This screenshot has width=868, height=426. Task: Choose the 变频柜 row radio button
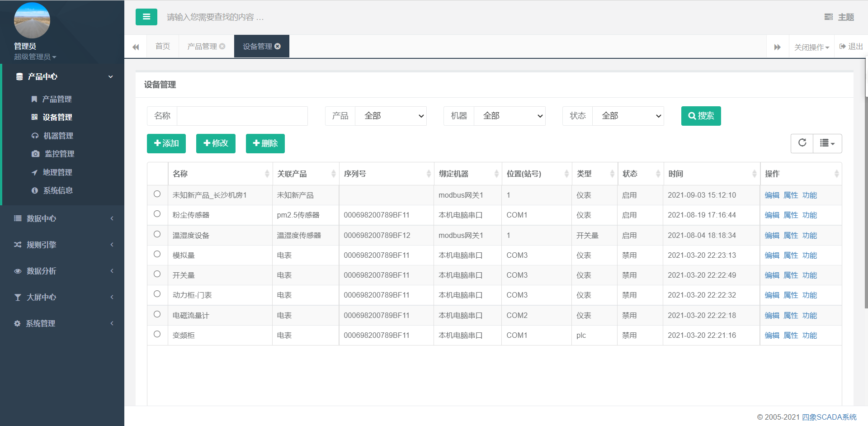(157, 334)
